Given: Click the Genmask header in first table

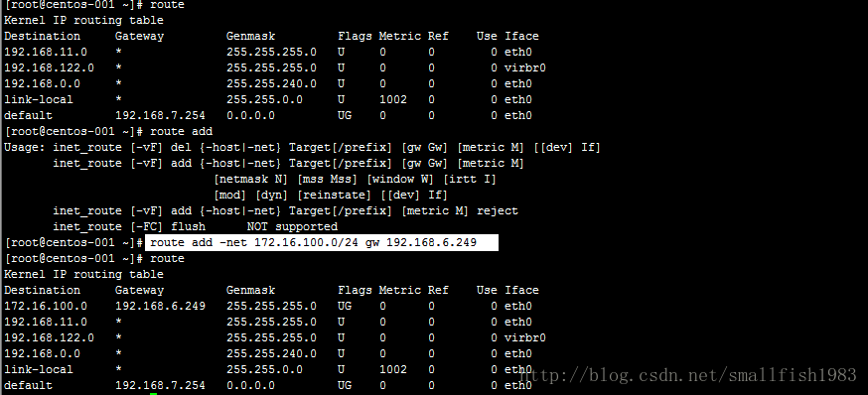Looking at the screenshot, I should pos(251,36).
